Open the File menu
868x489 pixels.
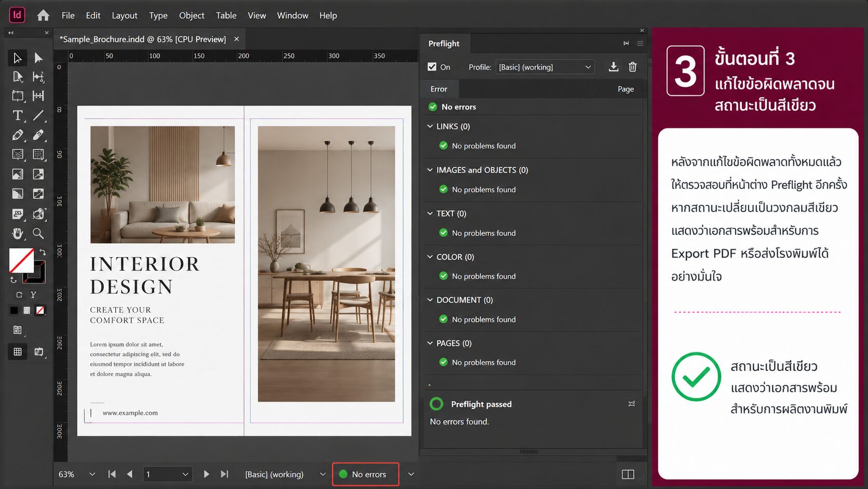click(x=68, y=16)
